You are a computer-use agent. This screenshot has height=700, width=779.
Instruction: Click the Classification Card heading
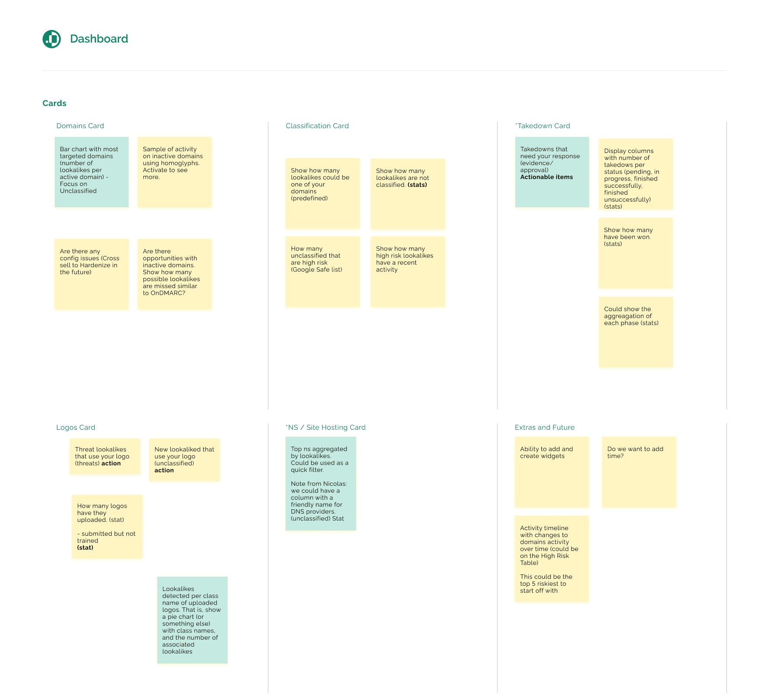317,126
